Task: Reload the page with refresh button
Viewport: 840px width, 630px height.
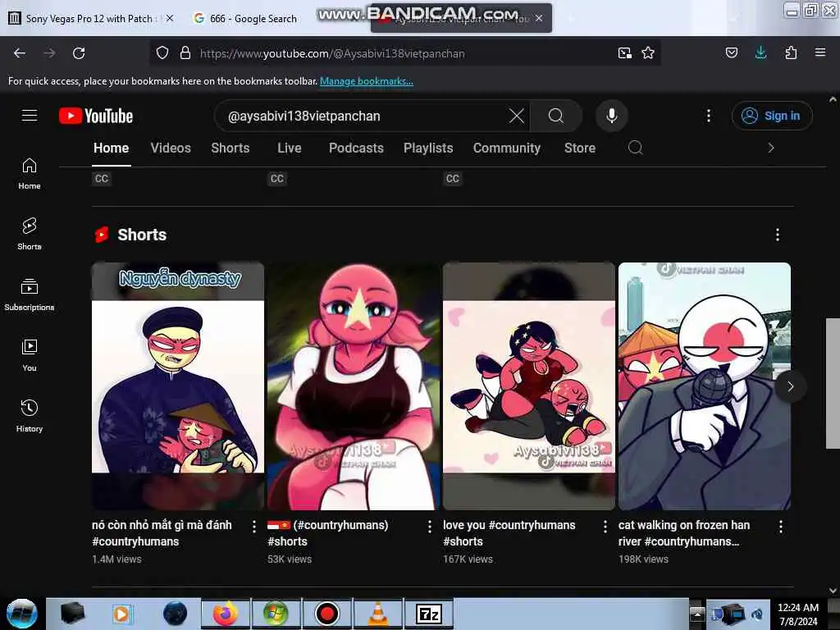Action: point(79,53)
